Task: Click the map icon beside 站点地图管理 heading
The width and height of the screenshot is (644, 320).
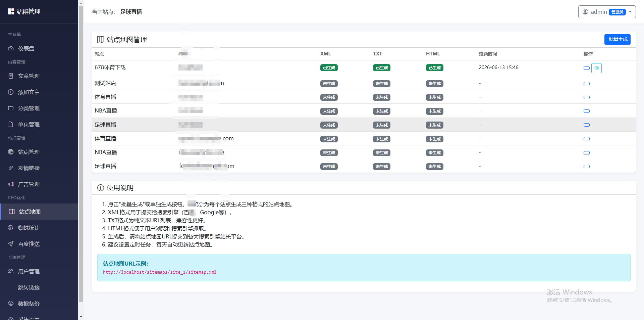Action: point(100,40)
